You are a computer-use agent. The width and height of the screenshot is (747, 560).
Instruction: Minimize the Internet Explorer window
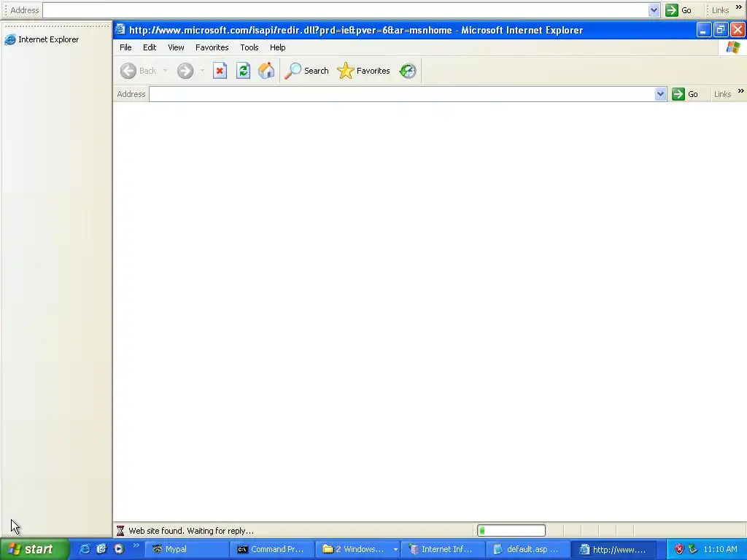pyautogui.click(x=703, y=30)
